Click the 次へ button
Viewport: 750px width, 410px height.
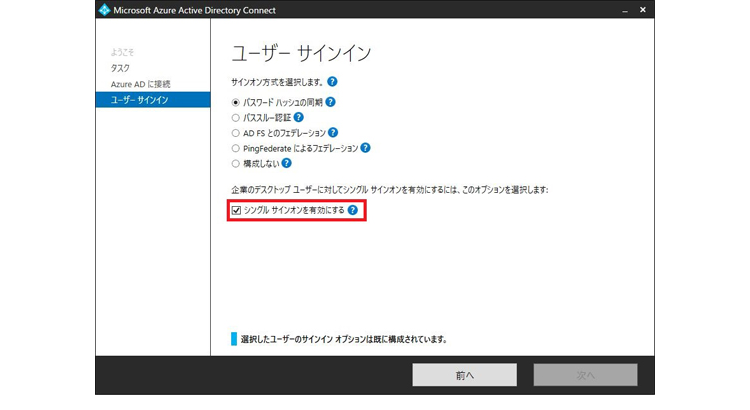[585, 375]
